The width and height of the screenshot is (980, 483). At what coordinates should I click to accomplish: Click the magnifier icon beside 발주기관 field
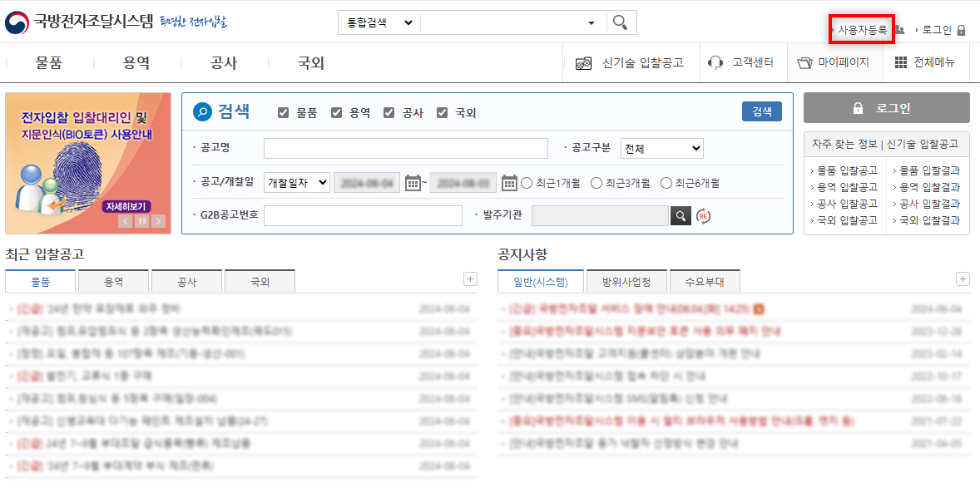click(681, 214)
